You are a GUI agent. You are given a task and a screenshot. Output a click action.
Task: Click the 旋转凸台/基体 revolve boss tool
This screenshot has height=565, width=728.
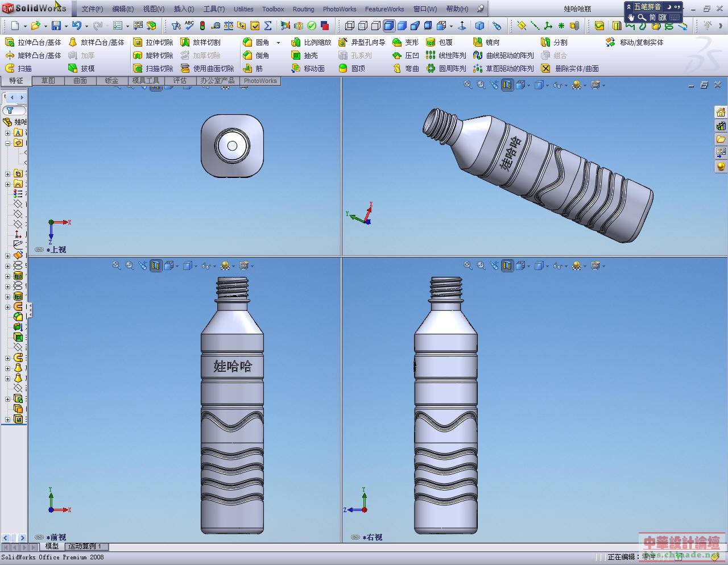click(33, 55)
